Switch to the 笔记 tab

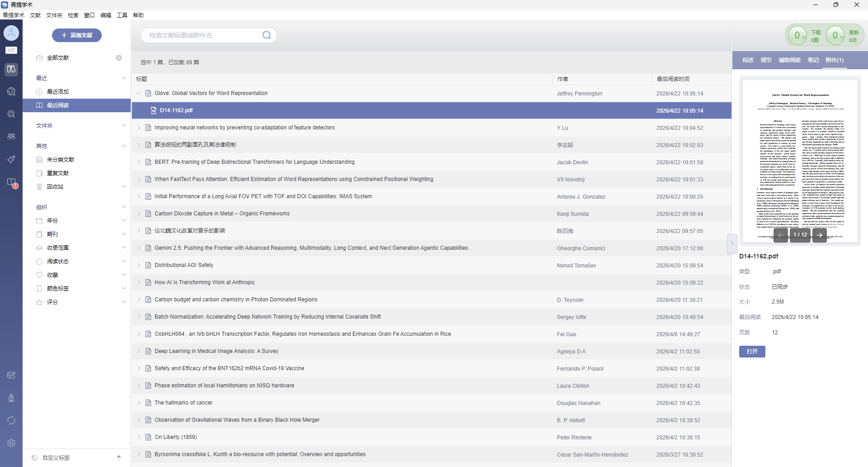pos(813,60)
